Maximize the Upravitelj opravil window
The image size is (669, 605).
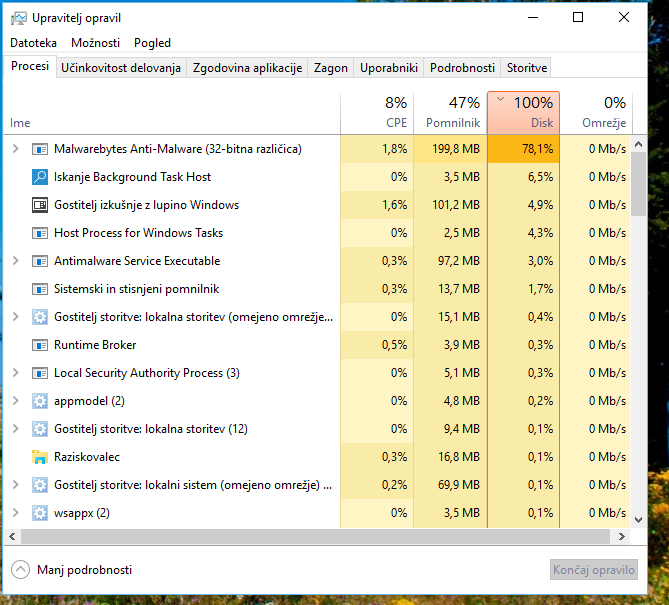[578, 17]
